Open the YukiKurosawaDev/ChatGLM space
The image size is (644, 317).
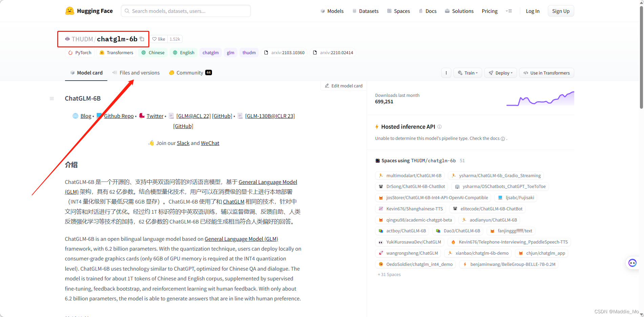click(x=410, y=242)
